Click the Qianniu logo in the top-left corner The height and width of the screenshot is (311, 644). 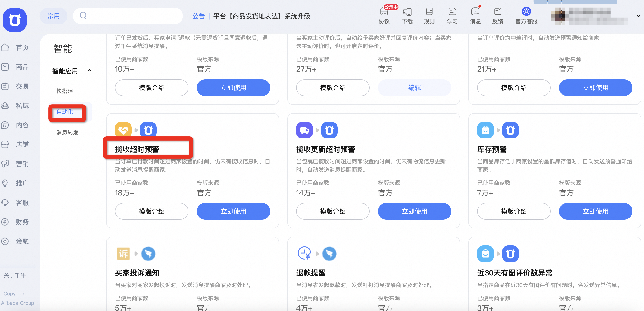tap(15, 20)
